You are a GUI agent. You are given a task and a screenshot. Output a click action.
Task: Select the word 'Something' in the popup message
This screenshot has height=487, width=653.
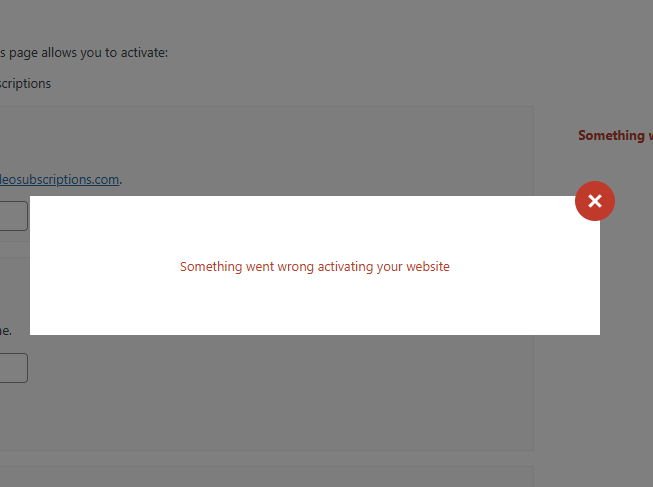click(211, 267)
